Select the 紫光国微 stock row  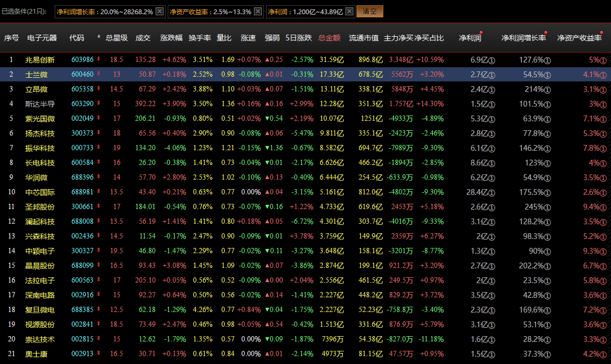click(x=40, y=119)
